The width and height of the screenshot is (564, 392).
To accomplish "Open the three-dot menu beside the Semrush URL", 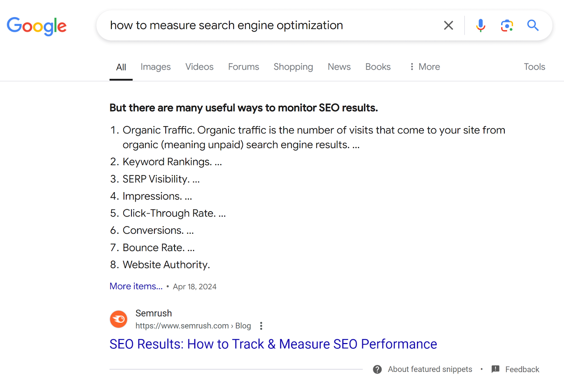I will coord(261,326).
